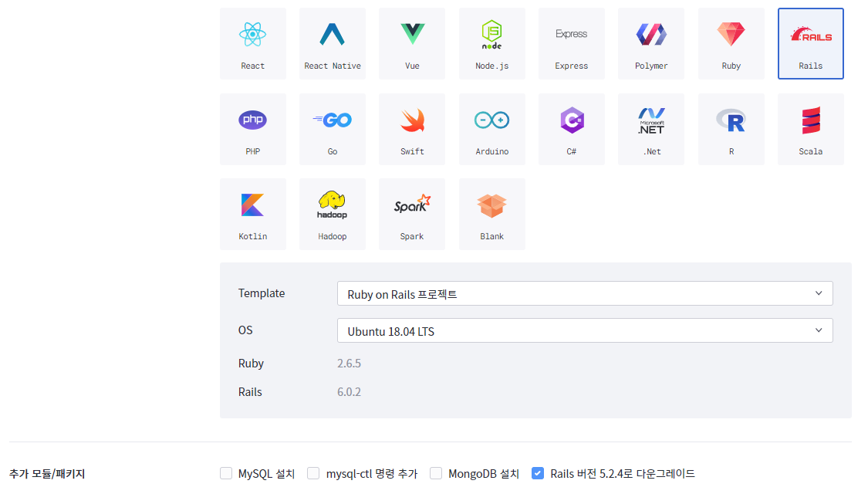Pick the Vue framework tile
The height and width of the screenshot is (494, 868).
point(412,44)
